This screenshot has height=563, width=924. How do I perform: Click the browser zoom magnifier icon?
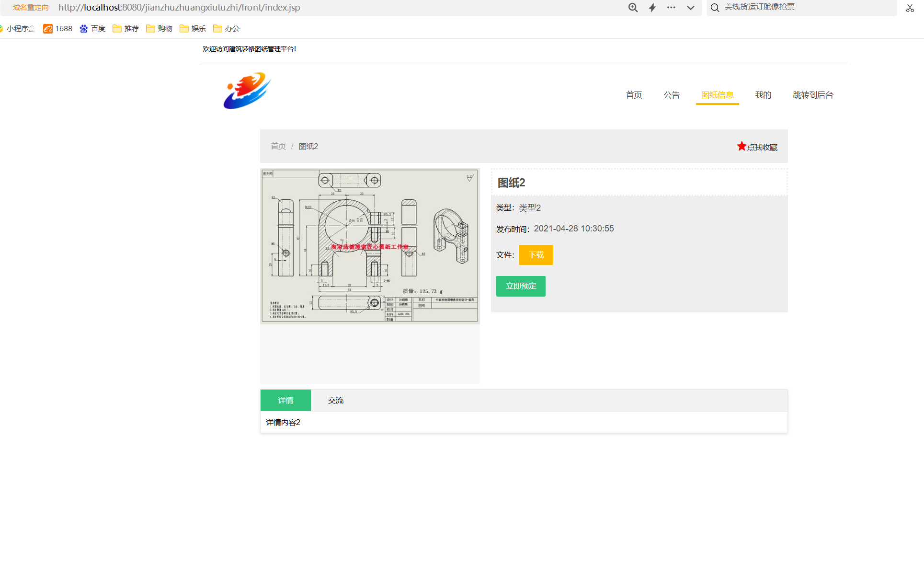[x=633, y=8]
